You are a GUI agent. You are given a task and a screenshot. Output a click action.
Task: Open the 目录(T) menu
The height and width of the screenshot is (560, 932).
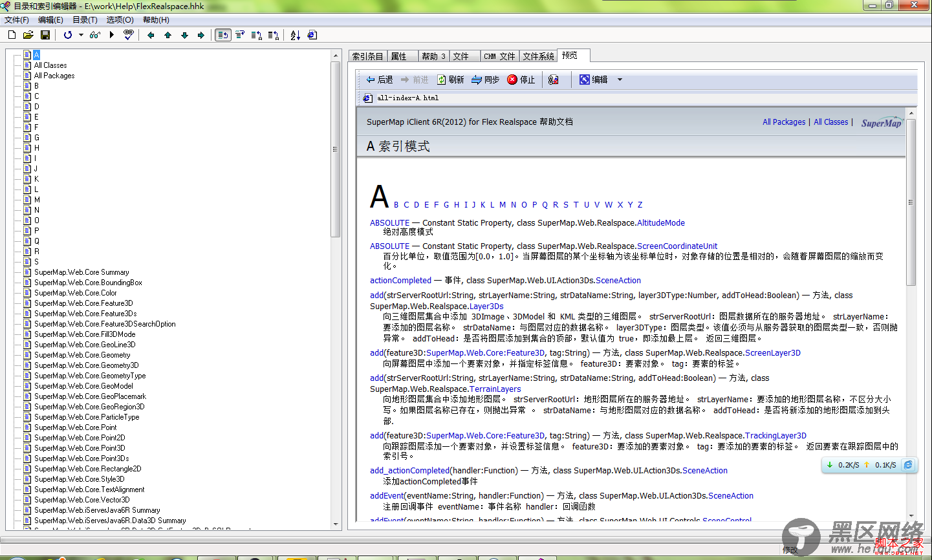click(x=85, y=20)
